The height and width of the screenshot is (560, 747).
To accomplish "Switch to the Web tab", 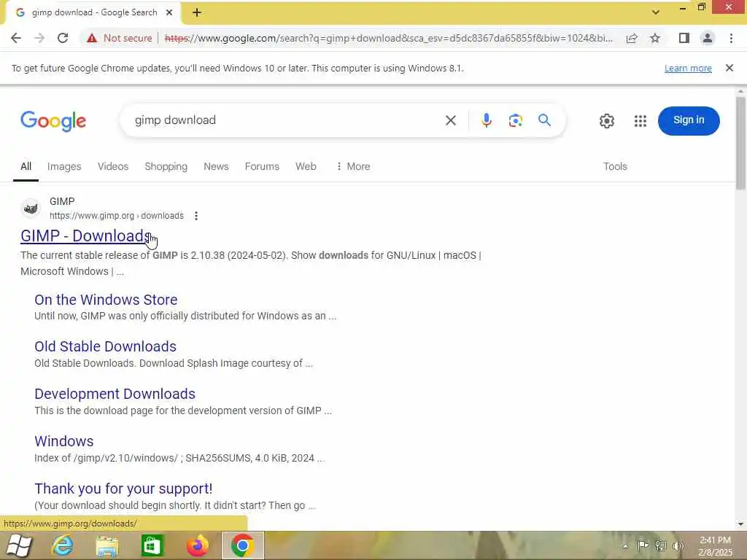I will pos(306,167).
